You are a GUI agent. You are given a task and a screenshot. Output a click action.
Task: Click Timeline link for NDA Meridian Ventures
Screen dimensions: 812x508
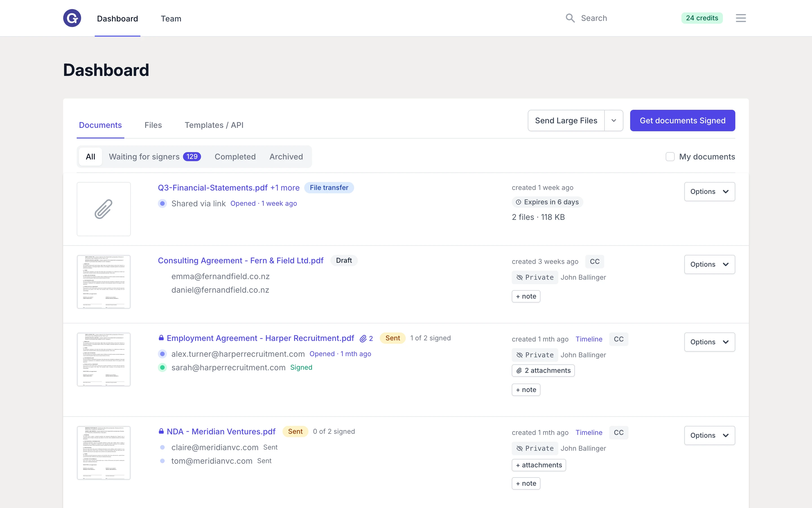tap(589, 432)
